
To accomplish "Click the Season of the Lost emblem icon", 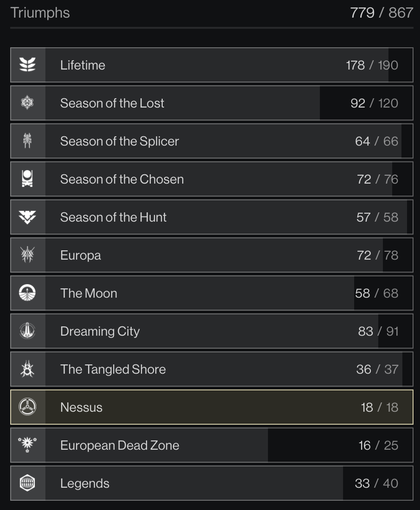I will tap(27, 103).
